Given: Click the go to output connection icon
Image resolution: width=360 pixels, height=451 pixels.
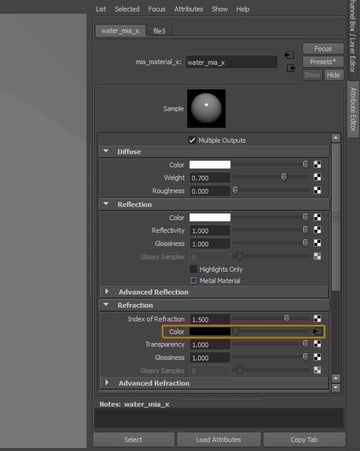Looking at the screenshot, I should [291, 68].
